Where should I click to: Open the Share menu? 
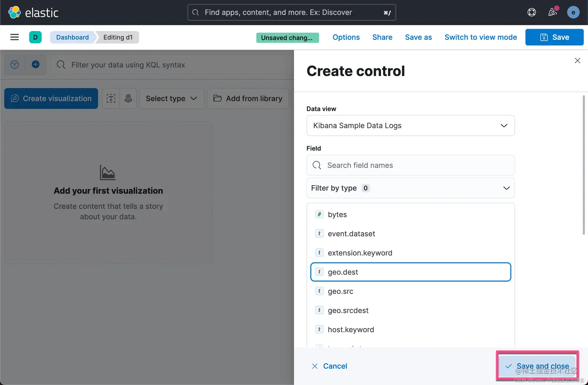382,37
